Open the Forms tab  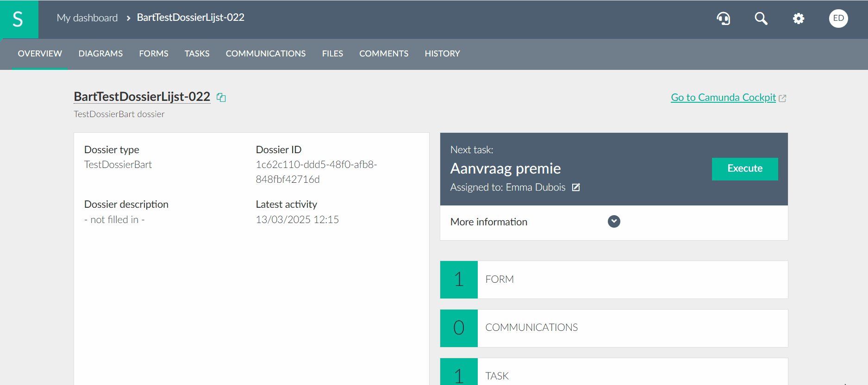tap(154, 54)
